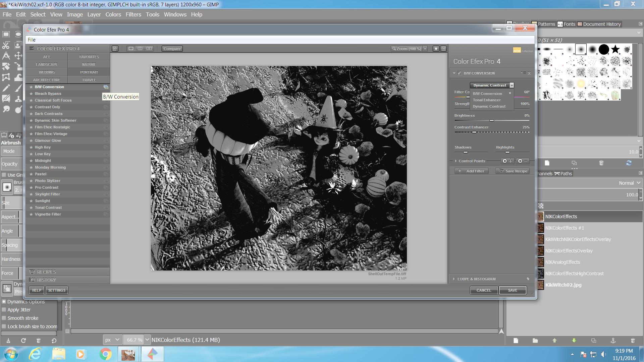The image size is (644, 362).
Task: Select split preview view mode icon
Action: click(140, 49)
